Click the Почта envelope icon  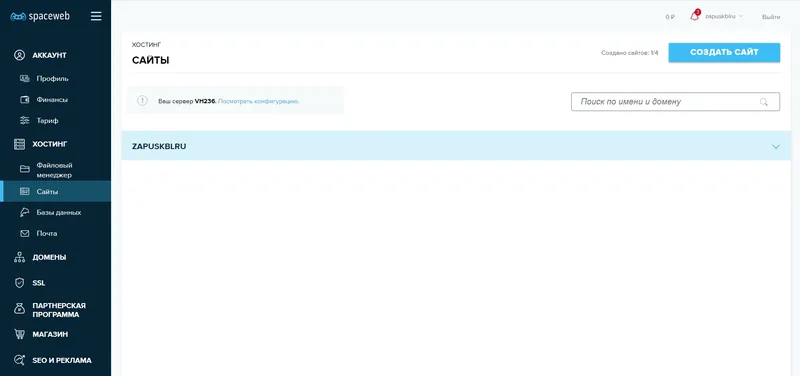pyautogui.click(x=24, y=233)
